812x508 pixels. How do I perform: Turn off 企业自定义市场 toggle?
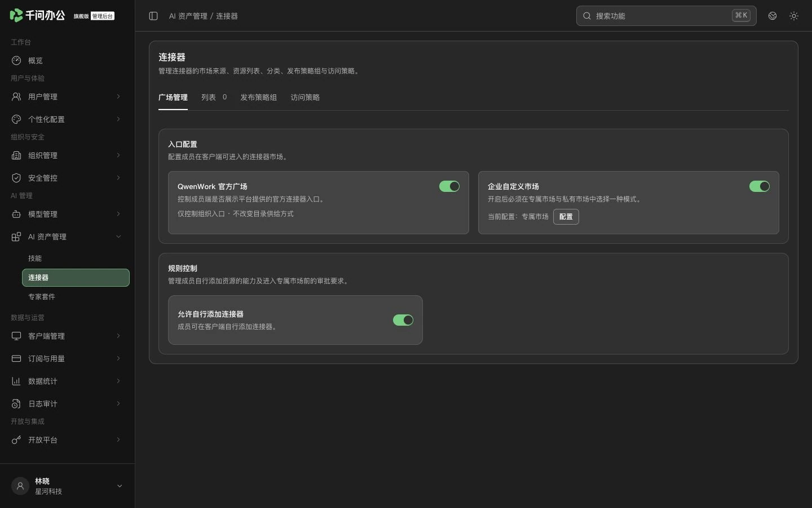(760, 186)
